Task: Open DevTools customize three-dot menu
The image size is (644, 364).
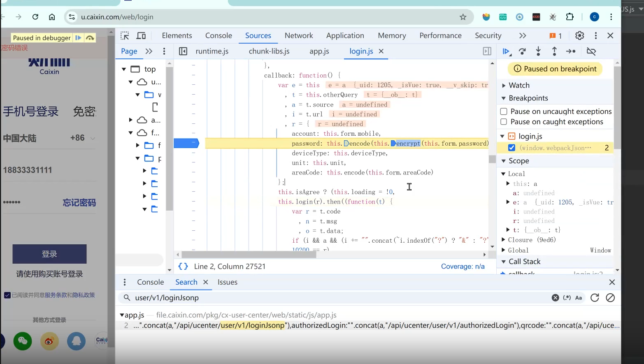Action: click(x=595, y=35)
